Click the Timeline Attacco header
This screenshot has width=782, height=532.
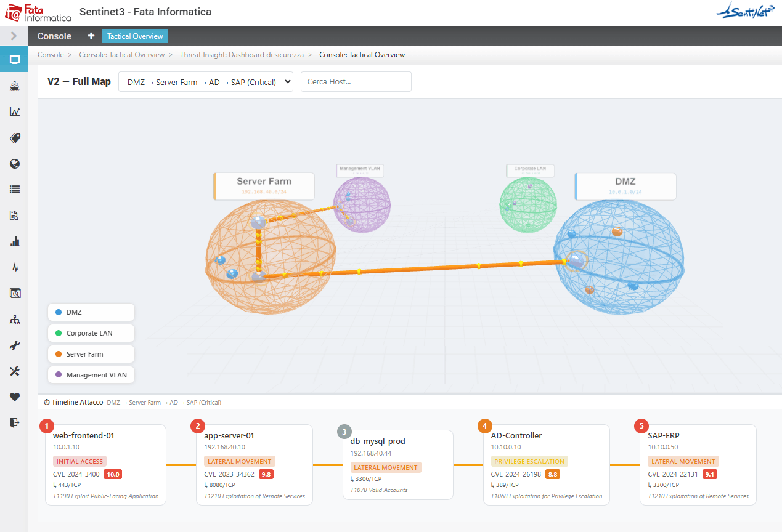(73, 402)
